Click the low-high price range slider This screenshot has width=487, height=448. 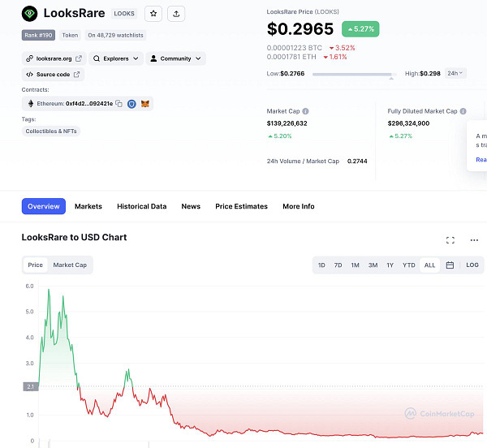[355, 75]
